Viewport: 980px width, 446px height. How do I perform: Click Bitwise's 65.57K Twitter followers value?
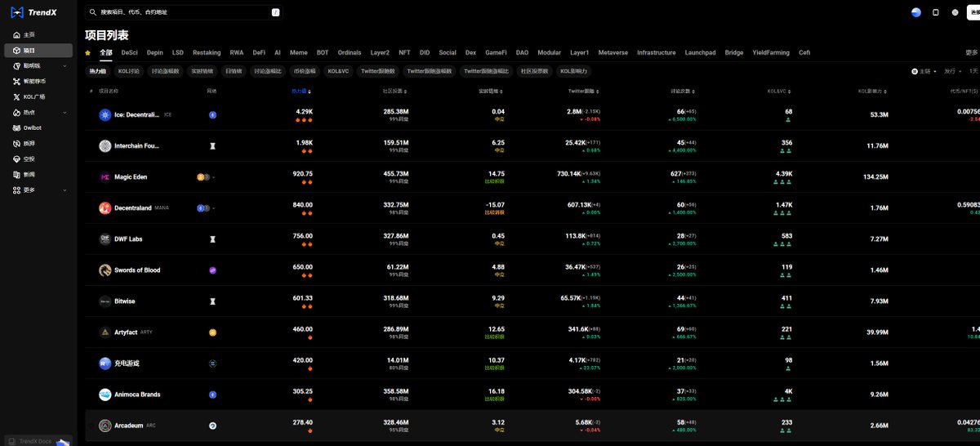click(570, 298)
